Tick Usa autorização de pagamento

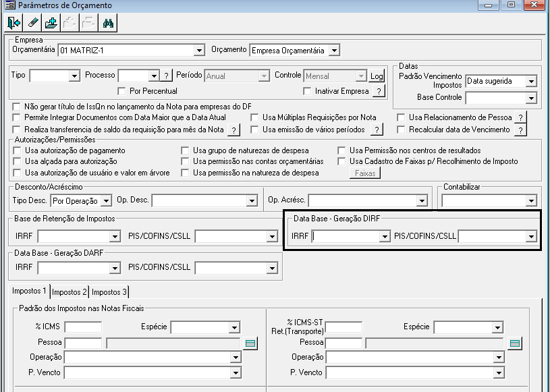pos(17,150)
